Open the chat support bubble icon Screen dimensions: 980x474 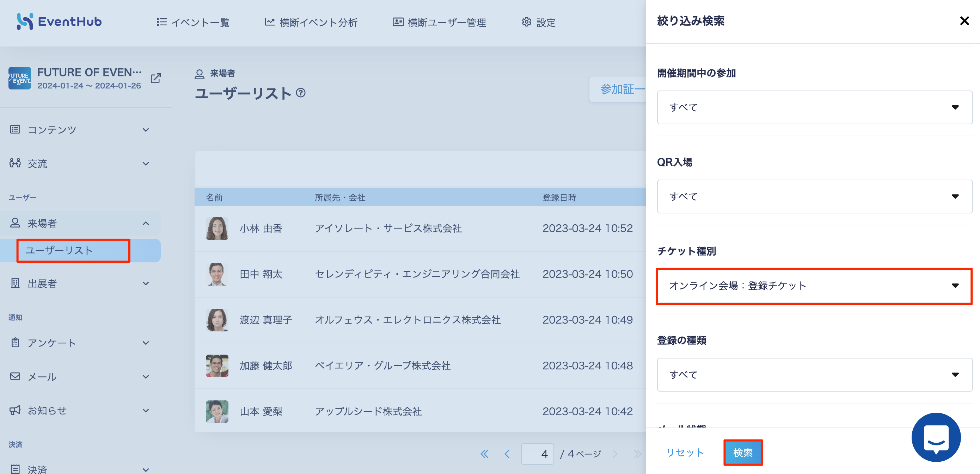pos(936,437)
